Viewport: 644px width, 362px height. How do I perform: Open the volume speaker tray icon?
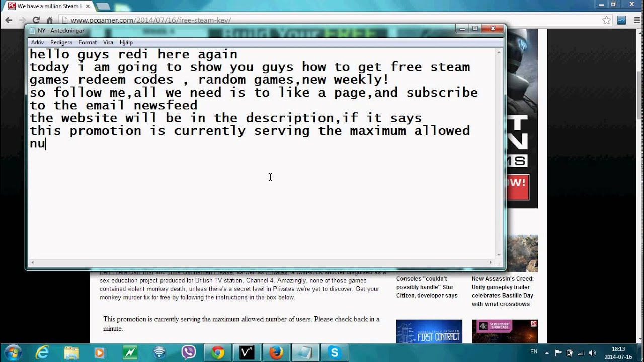click(x=593, y=352)
